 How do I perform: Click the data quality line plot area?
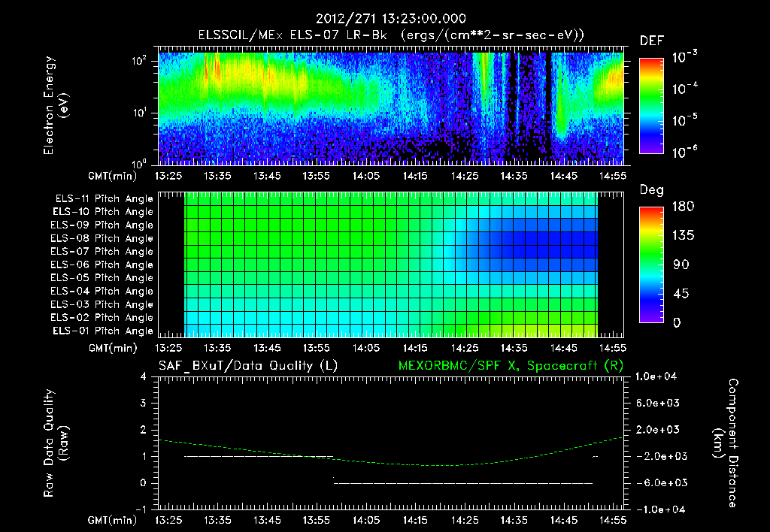[x=391, y=443]
